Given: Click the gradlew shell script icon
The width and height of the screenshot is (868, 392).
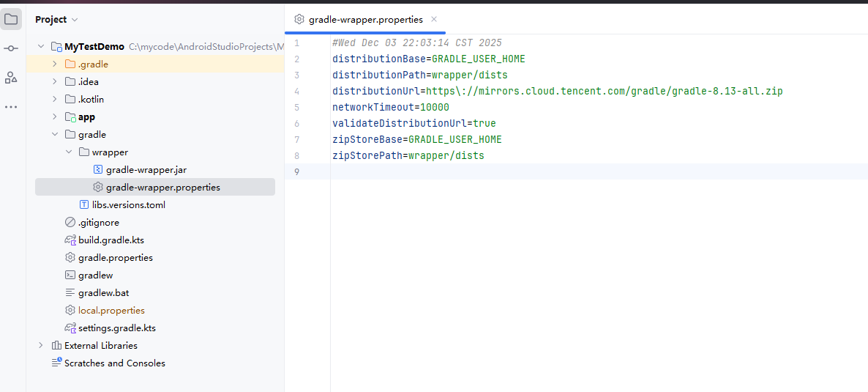Looking at the screenshot, I should click(70, 275).
